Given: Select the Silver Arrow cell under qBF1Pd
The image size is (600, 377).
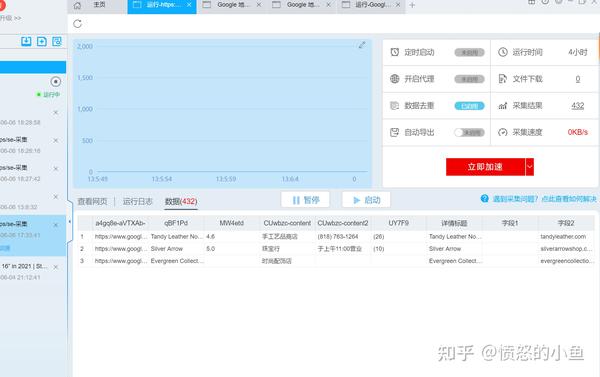Looking at the screenshot, I should click(x=176, y=249).
